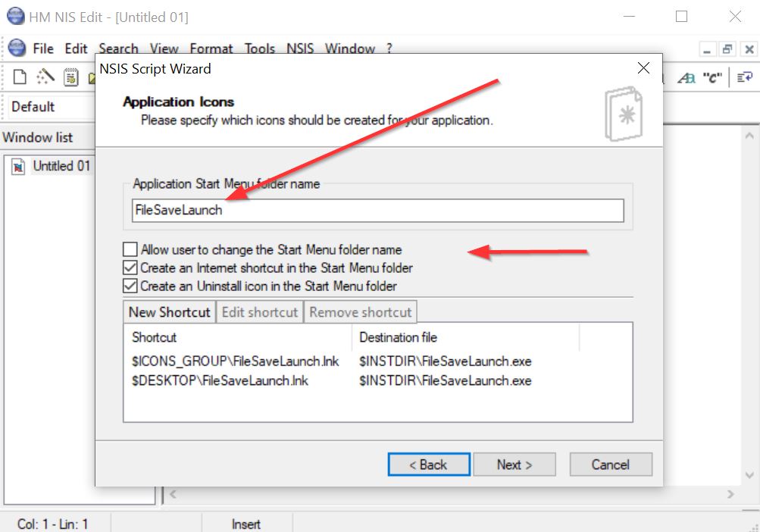Restore the inner document window
760x532 pixels.
pyautogui.click(x=727, y=49)
